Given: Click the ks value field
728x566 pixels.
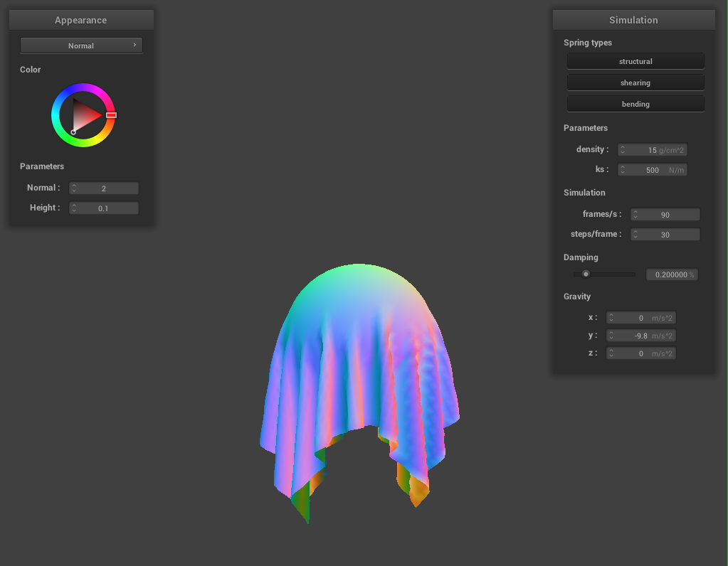Looking at the screenshot, I should tap(652, 170).
